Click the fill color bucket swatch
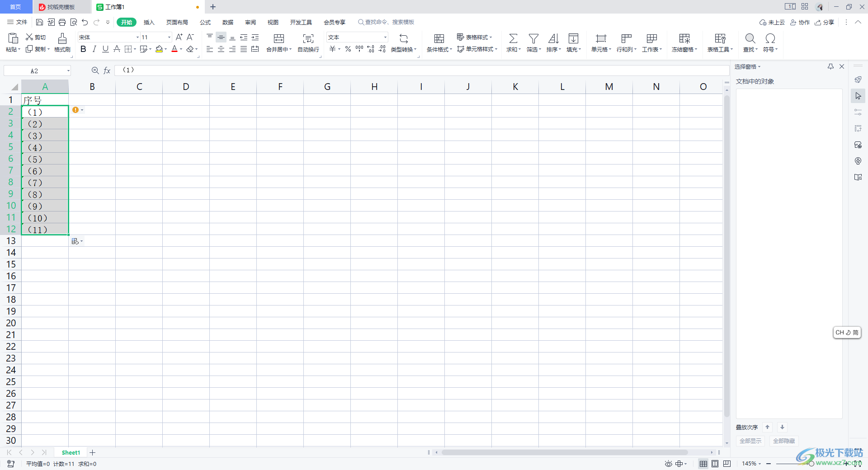 (x=159, y=49)
